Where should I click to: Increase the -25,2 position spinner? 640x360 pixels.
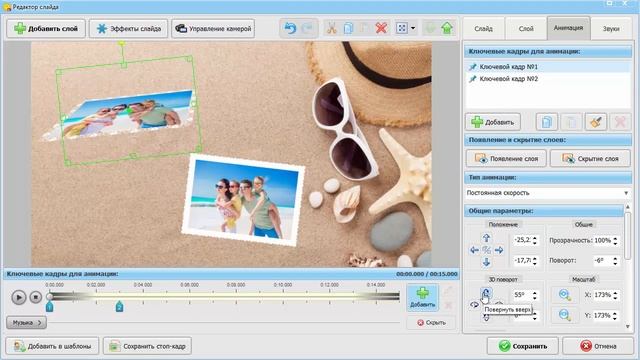tap(535, 238)
